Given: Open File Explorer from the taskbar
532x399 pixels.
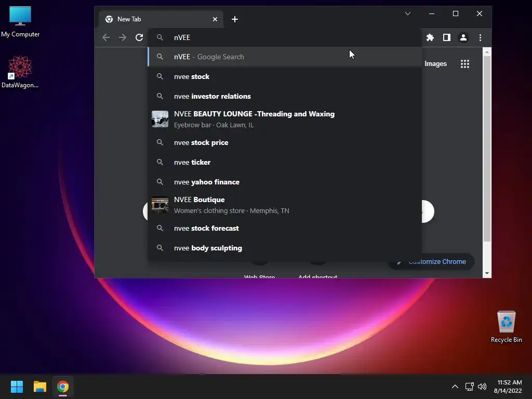Looking at the screenshot, I should [39, 387].
